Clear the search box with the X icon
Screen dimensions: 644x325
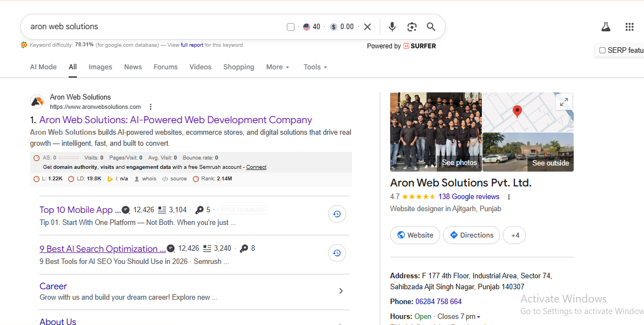[368, 27]
